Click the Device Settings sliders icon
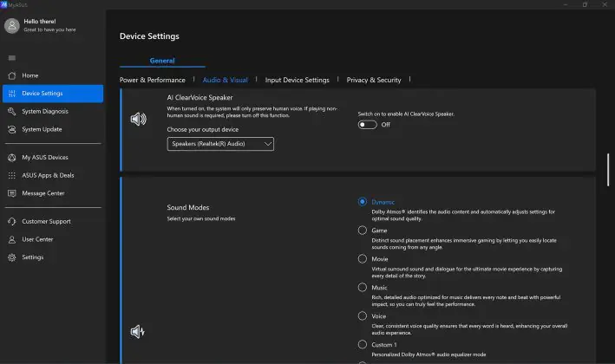This screenshot has height=364, width=615. pyautogui.click(x=12, y=94)
